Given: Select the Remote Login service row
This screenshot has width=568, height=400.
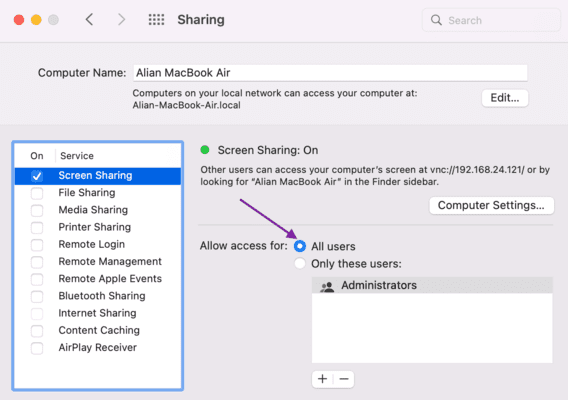Looking at the screenshot, I should 98,245.
